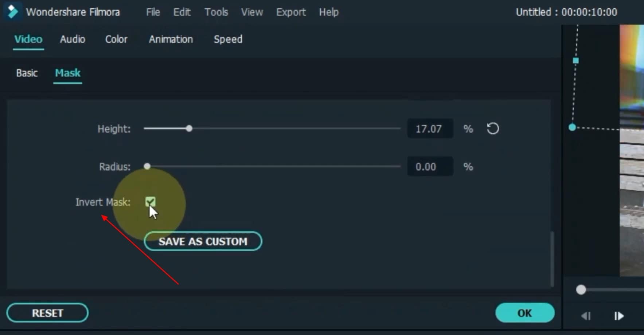Image resolution: width=644 pixels, height=335 pixels.
Task: Click the Height value field 17.07
Action: pos(430,129)
